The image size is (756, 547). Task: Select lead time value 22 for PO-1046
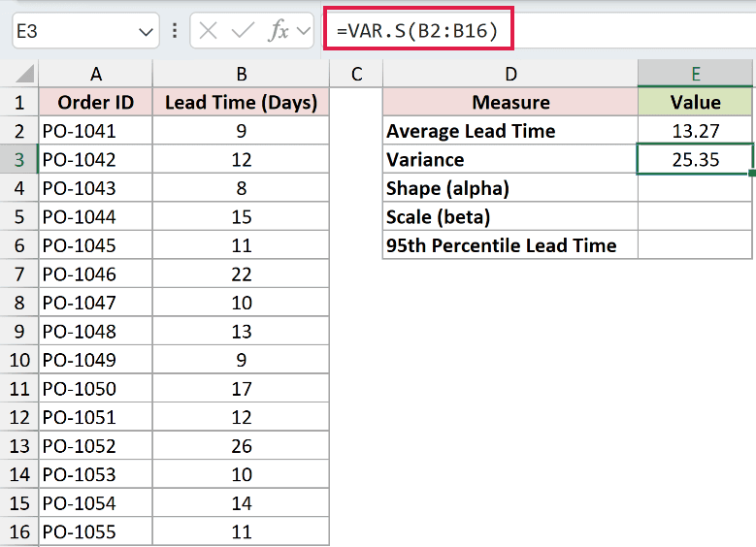[241, 274]
